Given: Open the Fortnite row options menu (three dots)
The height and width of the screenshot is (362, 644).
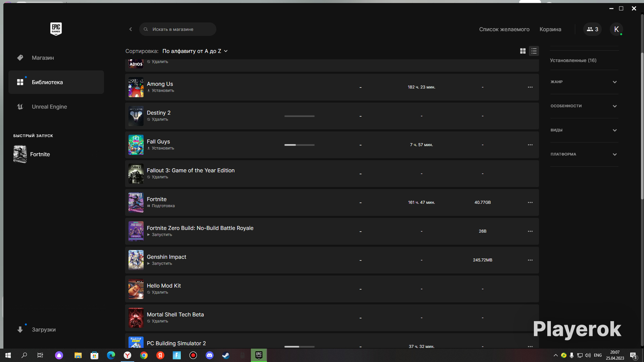Looking at the screenshot, I should coord(530,202).
